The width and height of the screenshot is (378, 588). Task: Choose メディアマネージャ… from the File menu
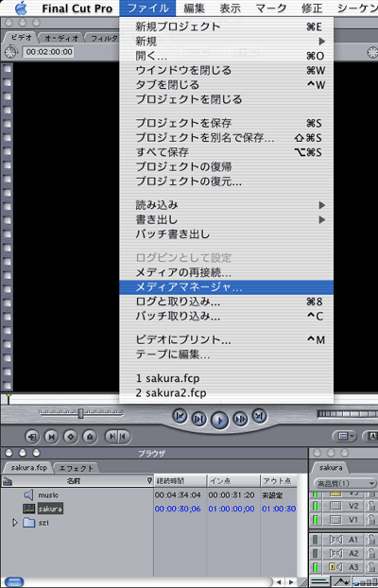[226, 287]
